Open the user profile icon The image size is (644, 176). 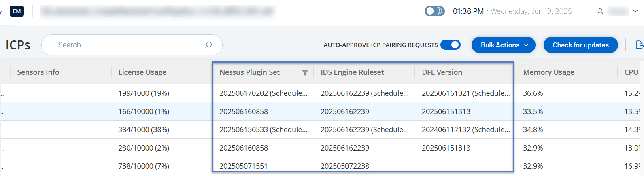[600, 11]
